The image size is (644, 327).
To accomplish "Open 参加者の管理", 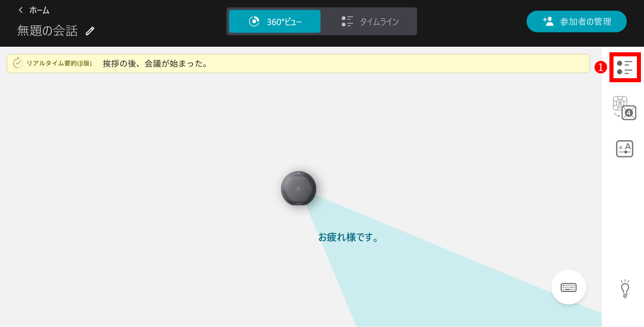I will tap(576, 21).
